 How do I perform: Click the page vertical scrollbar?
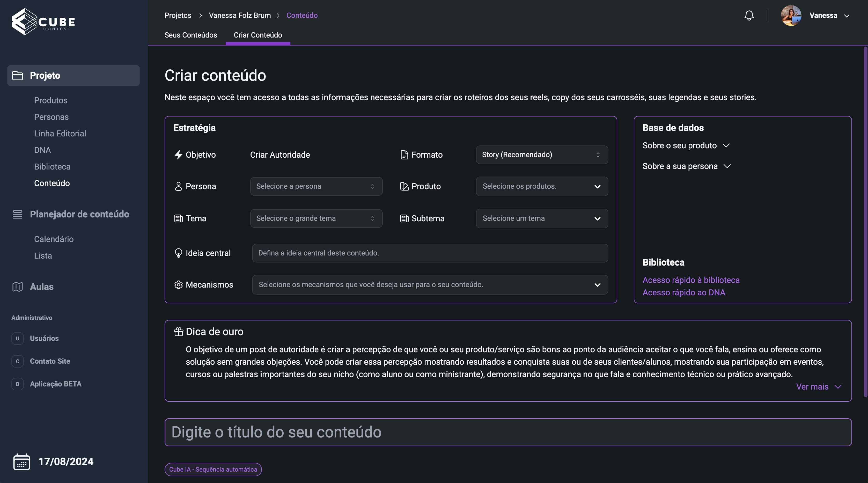pyautogui.click(x=865, y=222)
